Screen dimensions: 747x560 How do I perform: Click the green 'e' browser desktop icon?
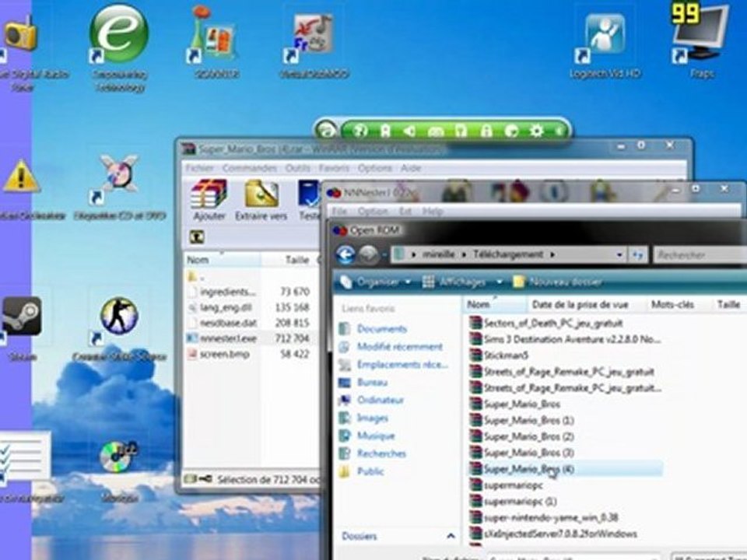click(x=118, y=33)
